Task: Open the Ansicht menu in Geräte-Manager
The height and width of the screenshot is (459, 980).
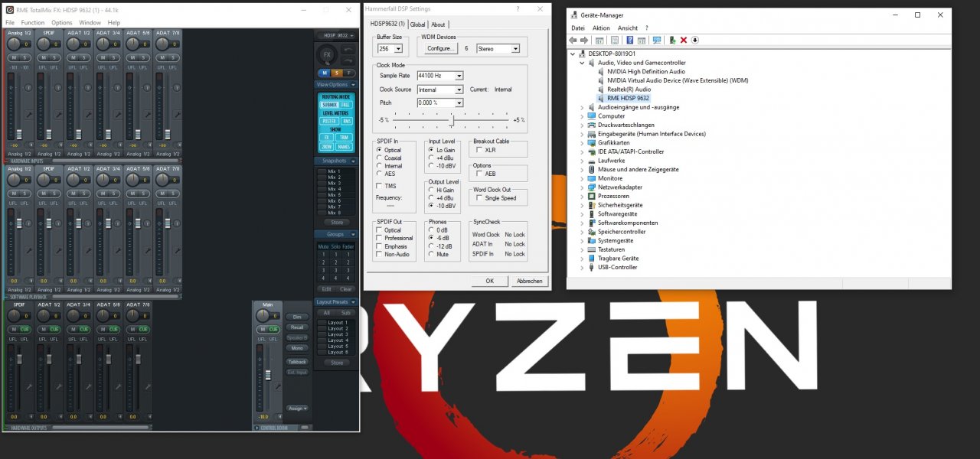Action: pyautogui.click(x=628, y=28)
